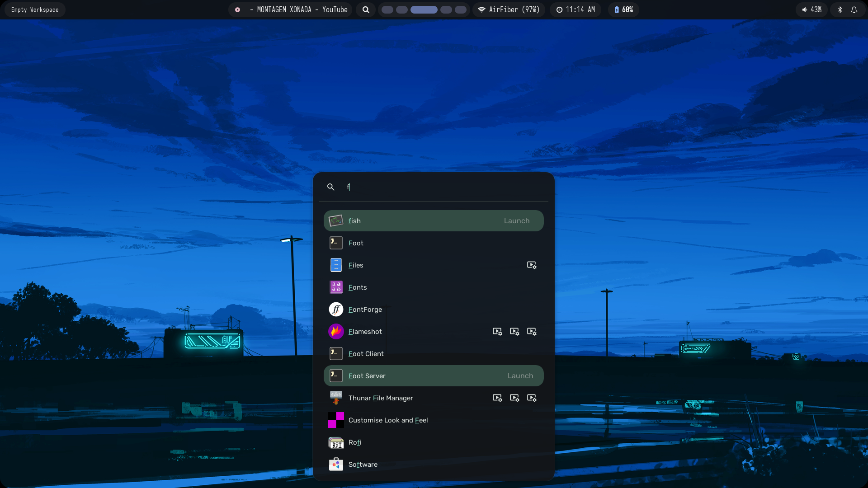This screenshot has height=488, width=868.
Task: Click Thunar's last action icon
Action: (x=532, y=398)
